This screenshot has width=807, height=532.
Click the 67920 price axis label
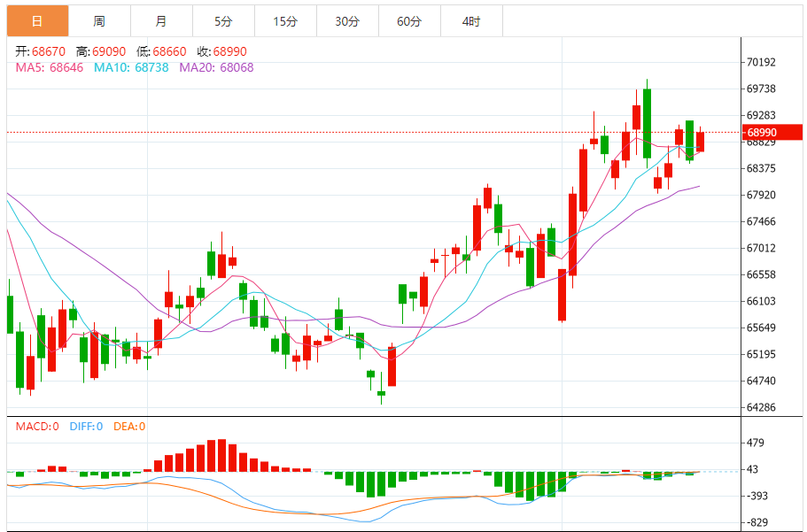coord(761,195)
